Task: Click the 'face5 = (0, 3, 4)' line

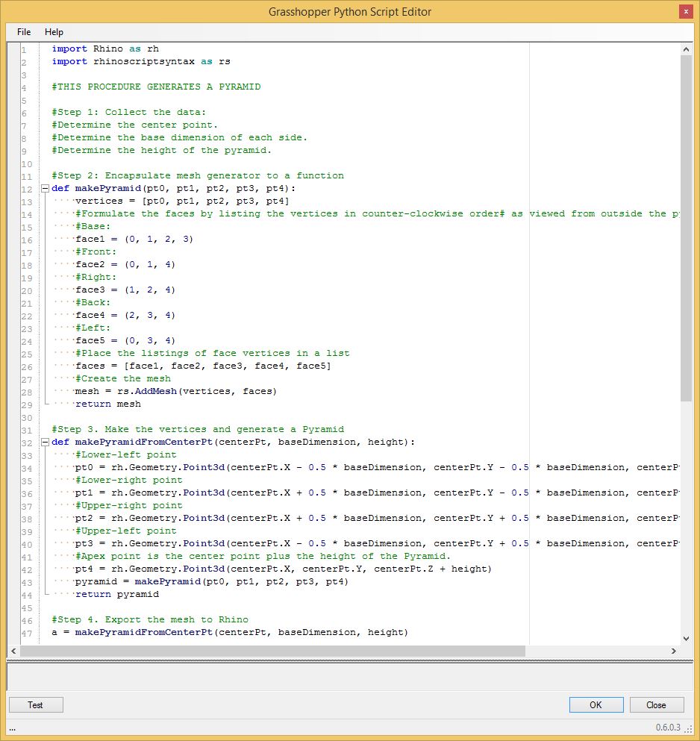Action: 125,341
